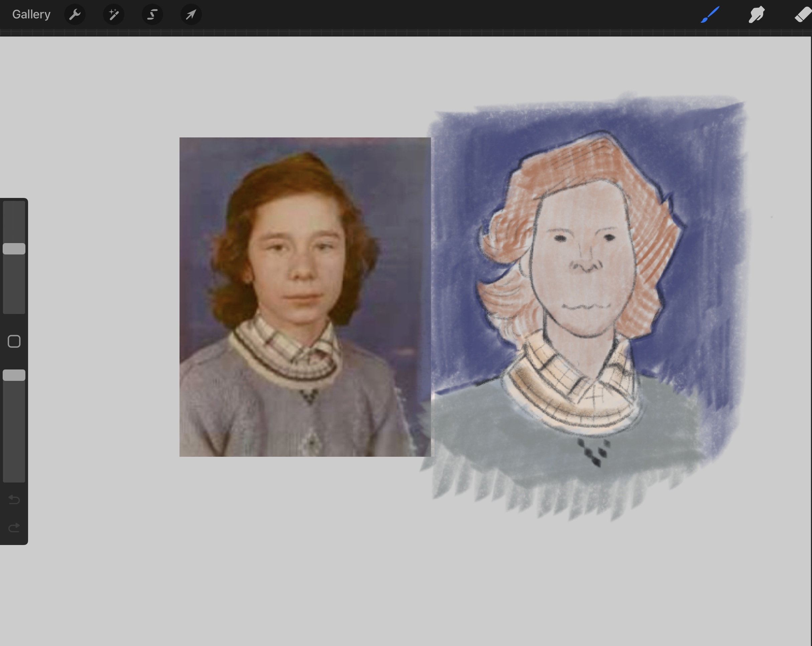Select the Eraser tool
Image resolution: width=812 pixels, height=646 pixels.
(x=803, y=15)
